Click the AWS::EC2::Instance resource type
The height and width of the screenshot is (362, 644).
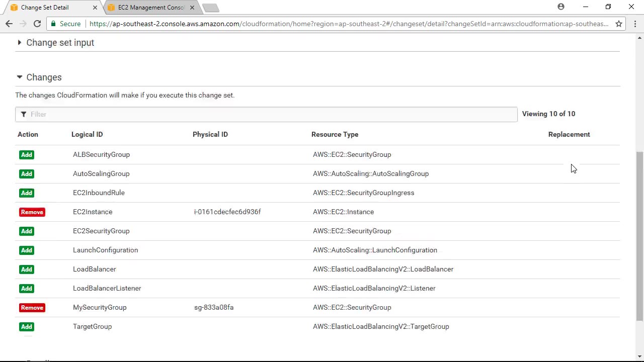coord(343,212)
